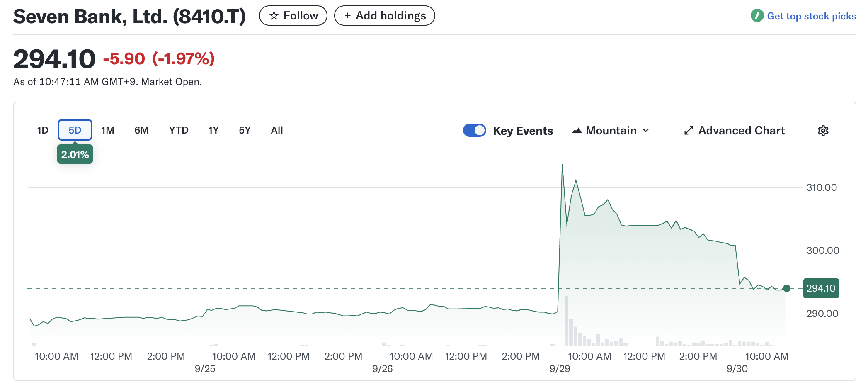The height and width of the screenshot is (387, 868).
Task: Click the Mountain chart type icon
Action: (577, 131)
